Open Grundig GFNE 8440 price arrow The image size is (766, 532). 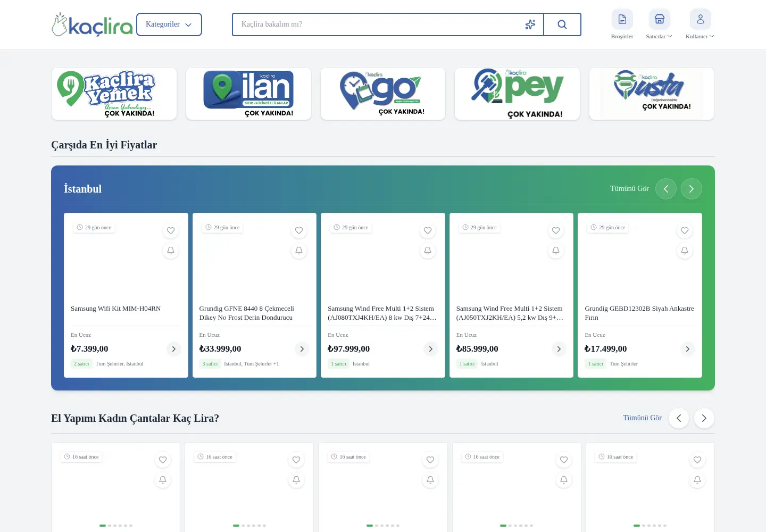(x=302, y=349)
